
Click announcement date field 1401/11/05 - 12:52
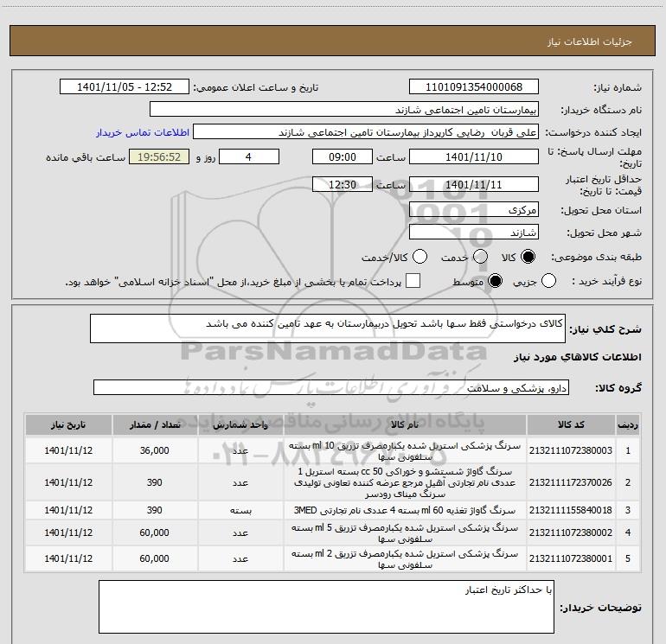(x=125, y=87)
